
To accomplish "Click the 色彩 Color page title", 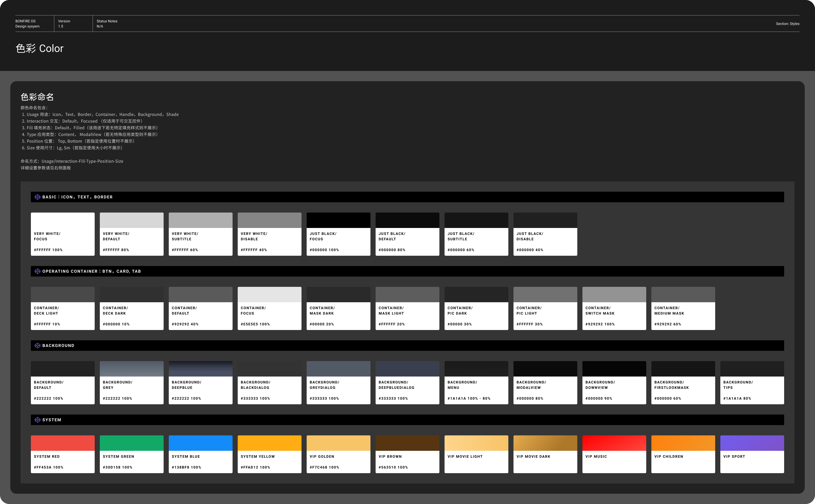I will point(39,49).
